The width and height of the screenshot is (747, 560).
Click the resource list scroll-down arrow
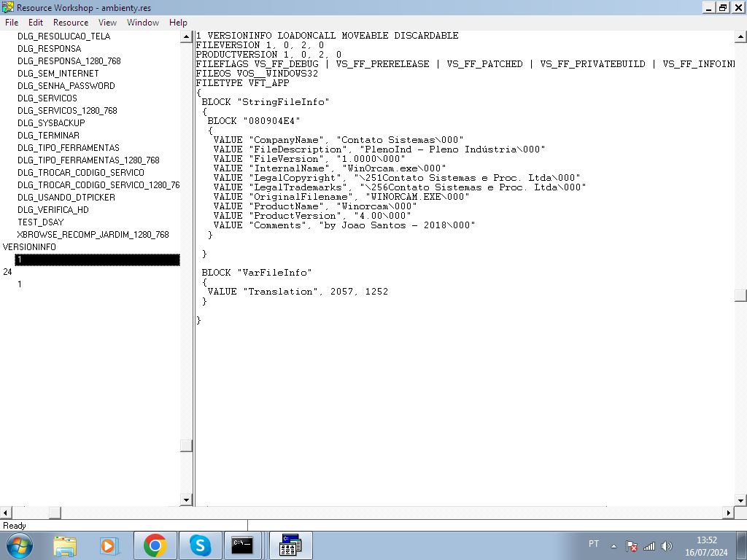(186, 499)
